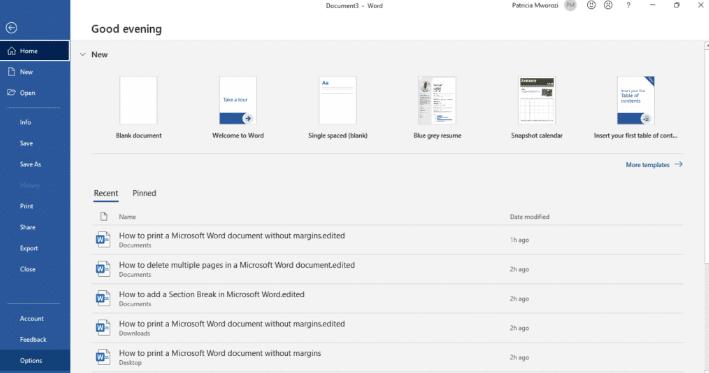Create a Blank document from its thumbnail
Viewport: 709px width, 373px height.
138,100
